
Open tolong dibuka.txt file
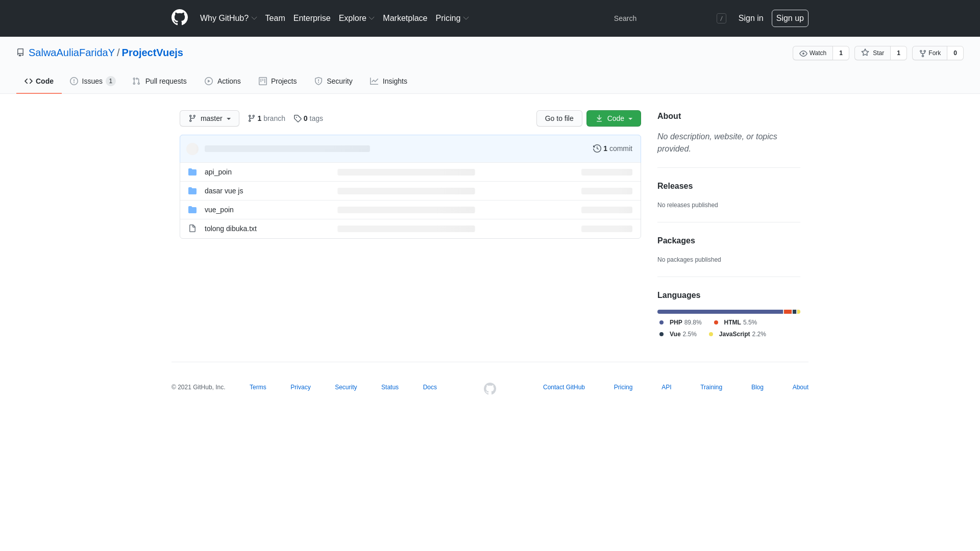(x=231, y=229)
